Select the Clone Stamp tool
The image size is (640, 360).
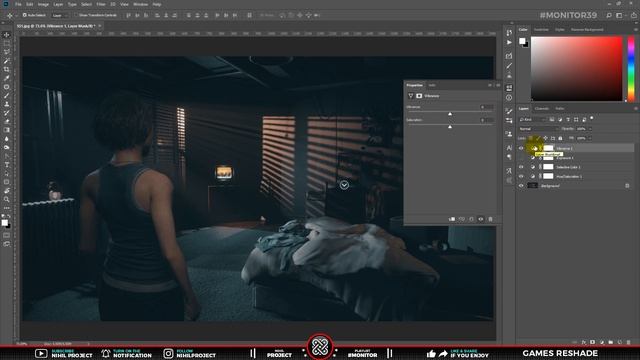tap(7, 104)
